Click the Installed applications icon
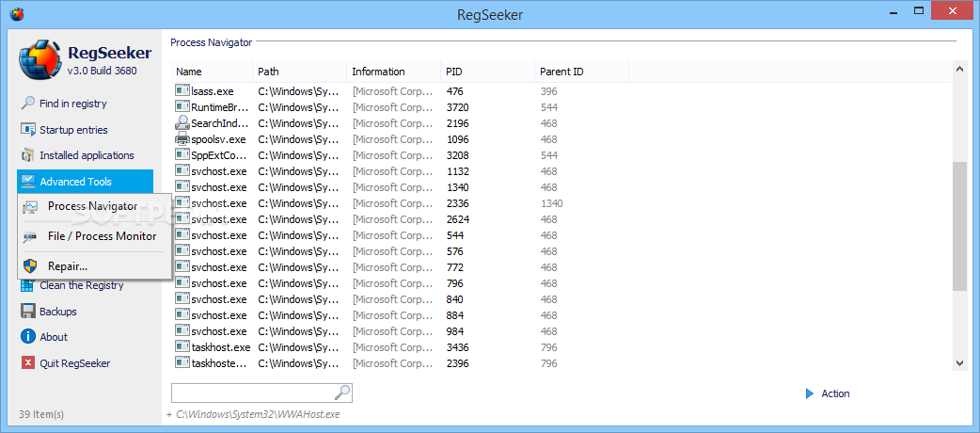The image size is (980, 433). point(28,155)
